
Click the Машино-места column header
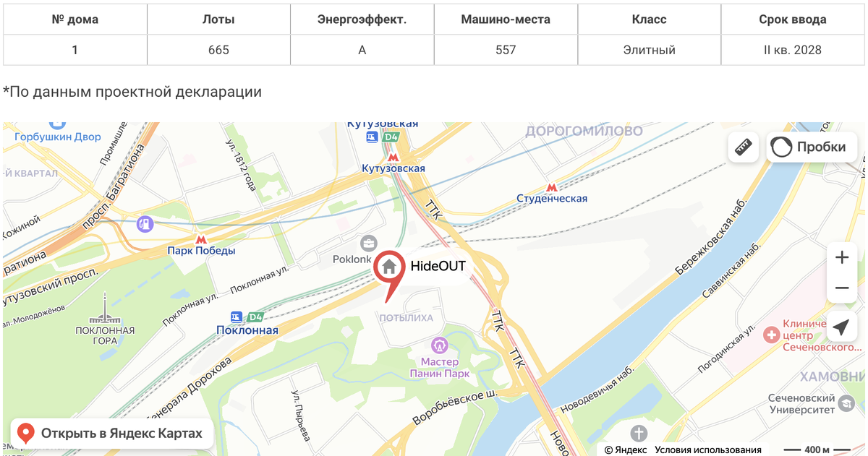pos(506,20)
